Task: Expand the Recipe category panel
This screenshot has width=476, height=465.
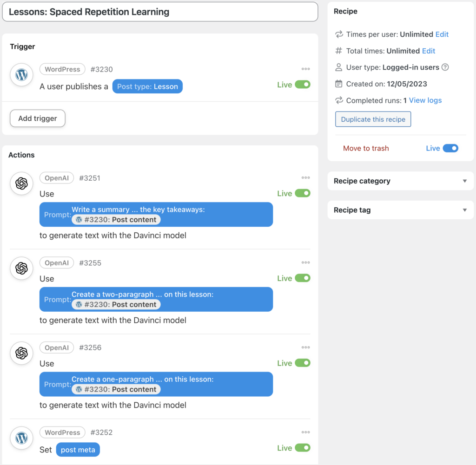Action: tap(400, 181)
